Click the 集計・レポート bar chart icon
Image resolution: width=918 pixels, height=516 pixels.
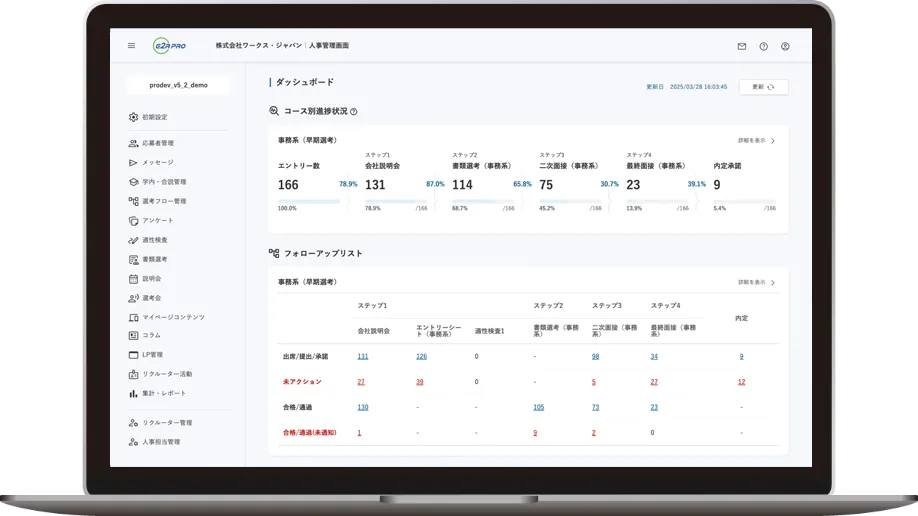(133, 393)
